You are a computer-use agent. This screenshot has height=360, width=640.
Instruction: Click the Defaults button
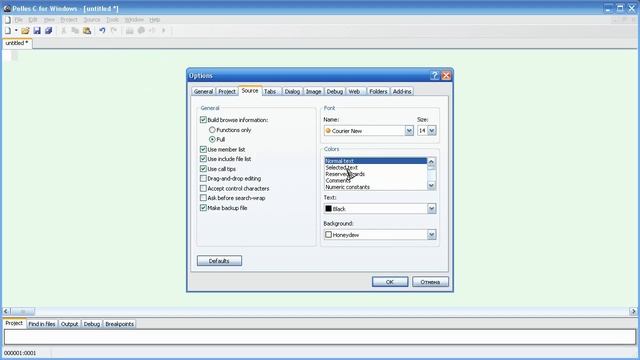point(219,261)
